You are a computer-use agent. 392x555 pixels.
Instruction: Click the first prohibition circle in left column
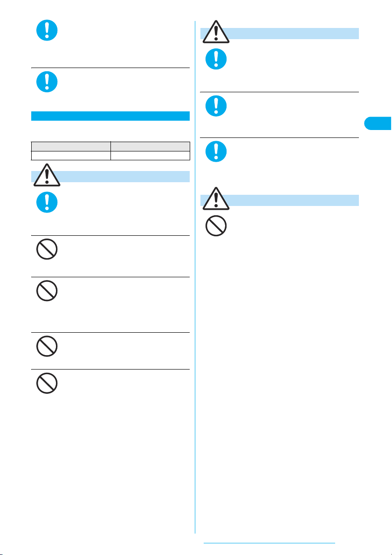click(x=47, y=249)
